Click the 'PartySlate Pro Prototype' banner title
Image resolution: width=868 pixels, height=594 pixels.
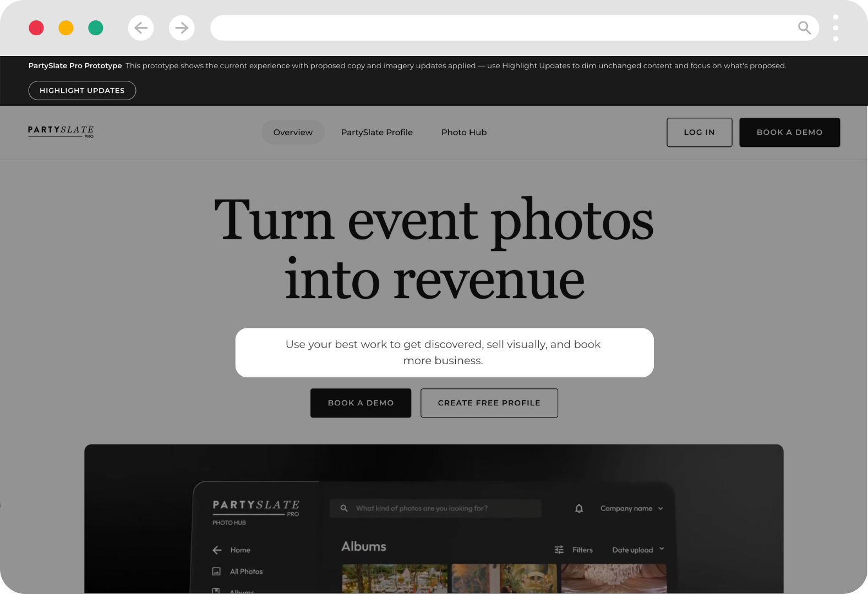pos(75,65)
